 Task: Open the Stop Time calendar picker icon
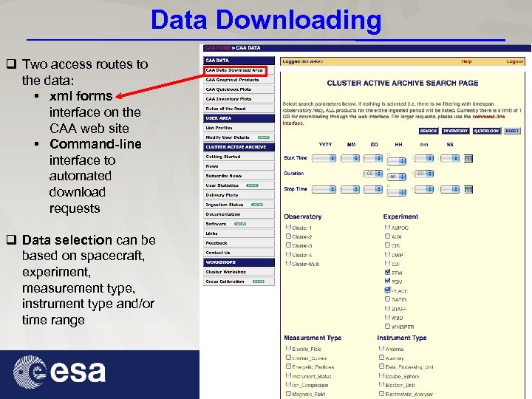click(468, 190)
